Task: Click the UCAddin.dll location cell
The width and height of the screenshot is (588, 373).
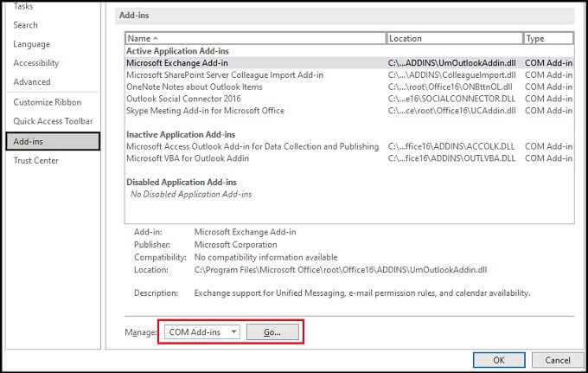Action: click(452, 111)
